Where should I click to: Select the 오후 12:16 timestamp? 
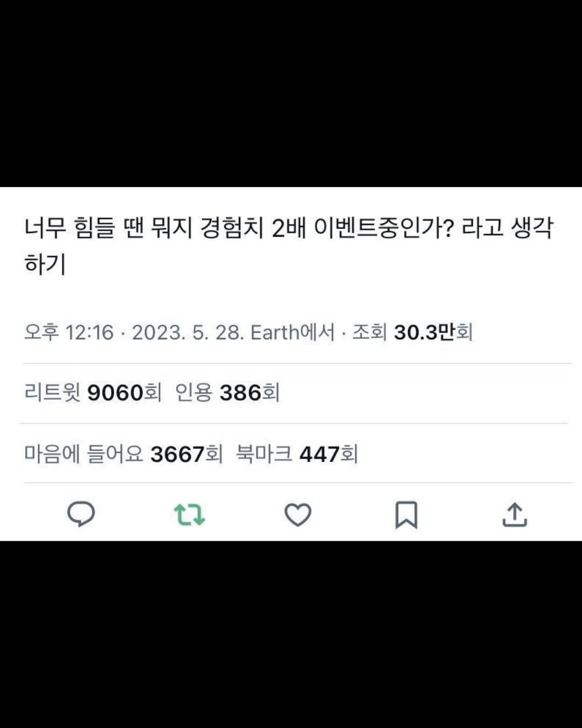69,332
